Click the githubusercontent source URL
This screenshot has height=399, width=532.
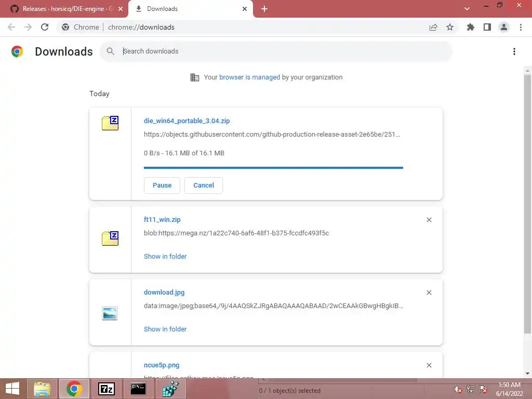(272, 135)
